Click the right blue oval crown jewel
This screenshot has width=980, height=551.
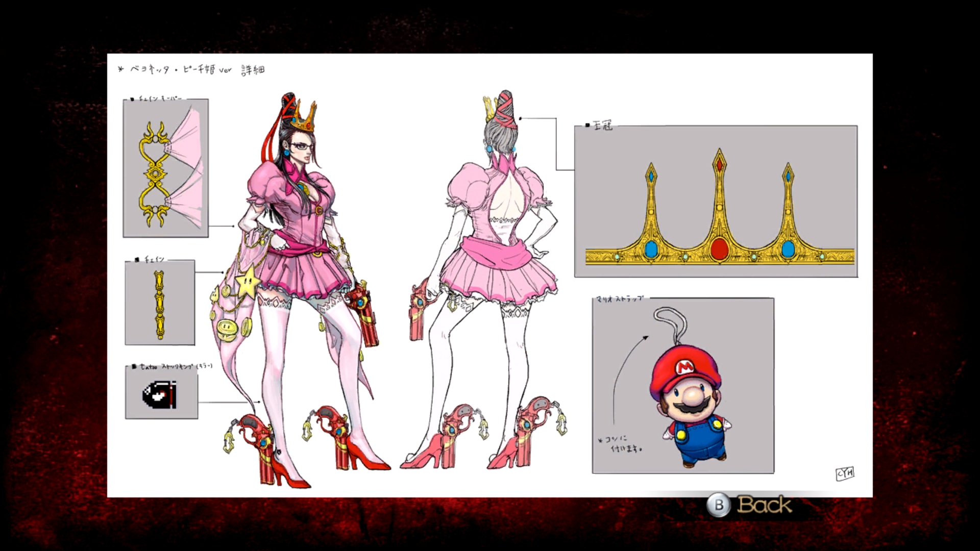[788, 249]
